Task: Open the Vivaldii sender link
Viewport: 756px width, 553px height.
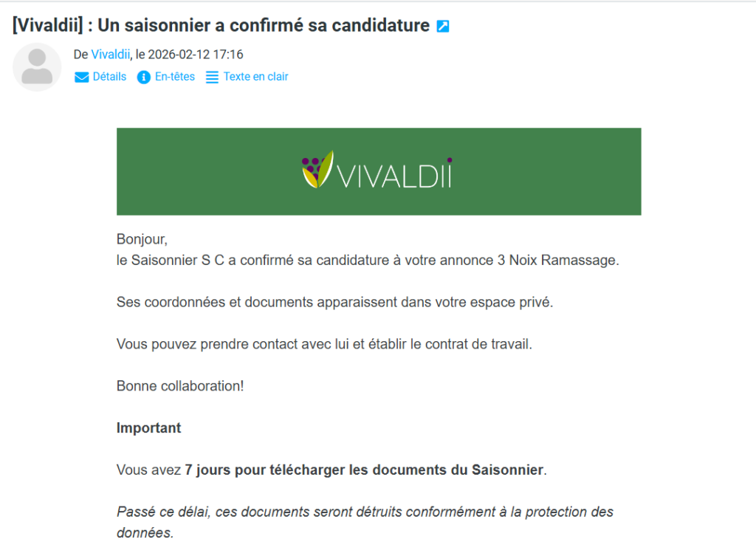Action: point(111,55)
